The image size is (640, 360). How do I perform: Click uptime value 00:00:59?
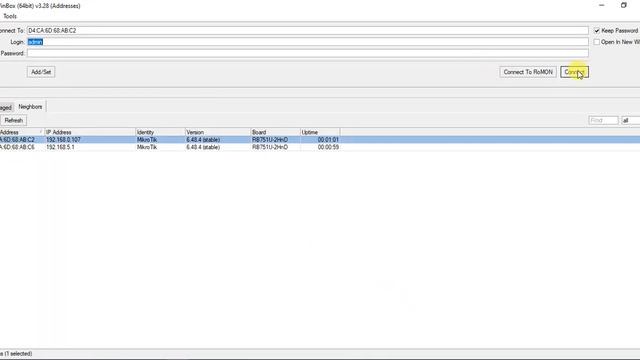coord(328,147)
